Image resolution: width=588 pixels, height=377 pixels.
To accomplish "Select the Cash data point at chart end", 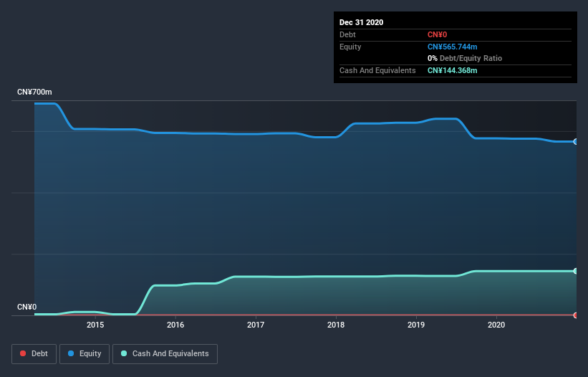I will point(575,271).
